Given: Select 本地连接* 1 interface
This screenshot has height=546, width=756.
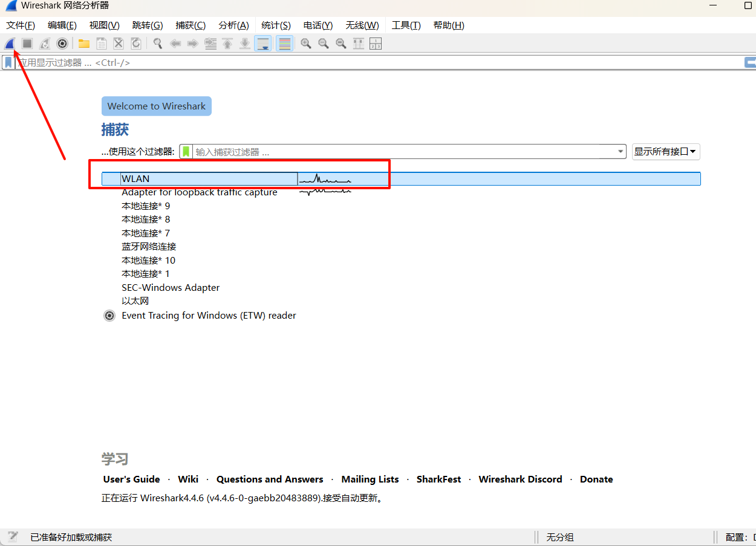Looking at the screenshot, I should (146, 274).
